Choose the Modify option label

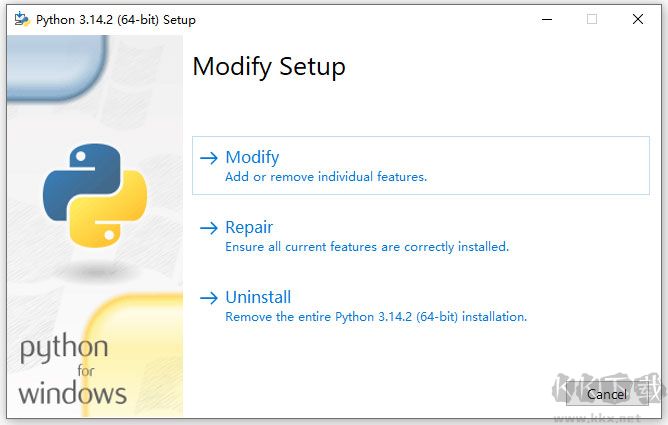[252, 157]
